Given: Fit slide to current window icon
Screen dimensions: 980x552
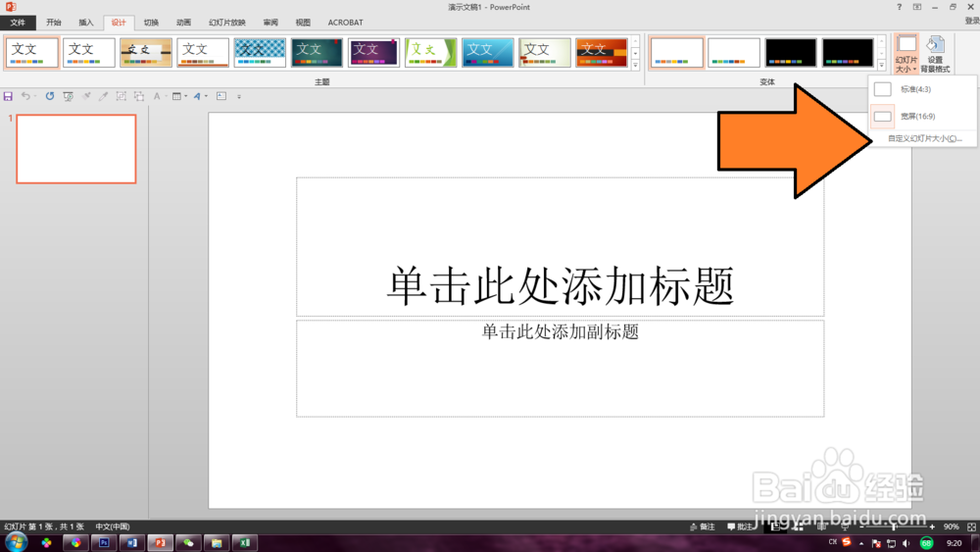Looking at the screenshot, I should pos(971,527).
